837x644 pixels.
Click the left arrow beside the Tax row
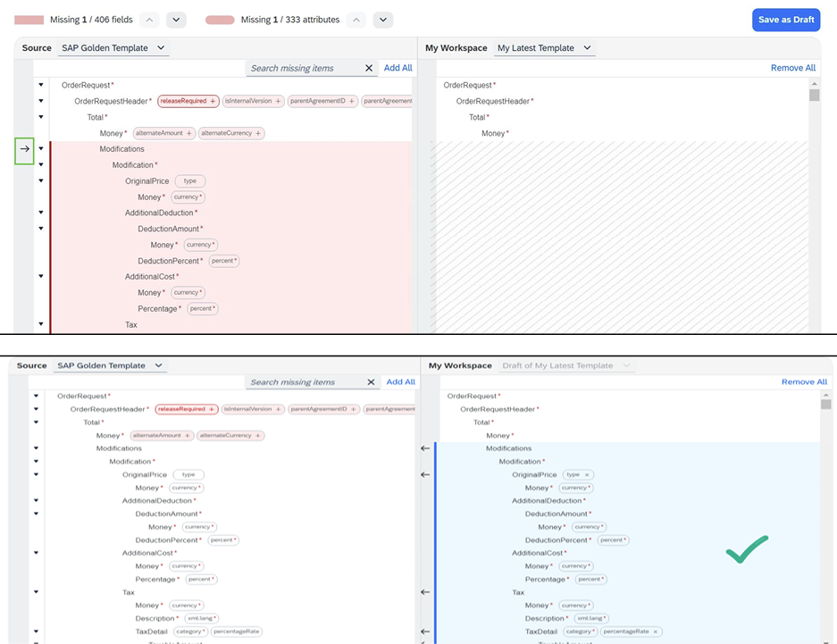click(x=425, y=591)
